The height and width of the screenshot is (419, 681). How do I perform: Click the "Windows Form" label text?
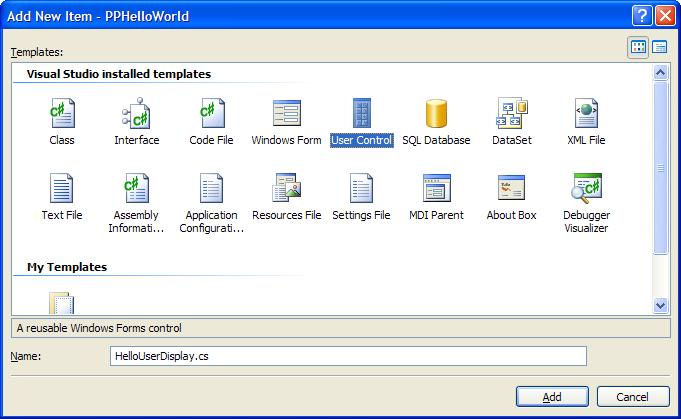coord(287,140)
